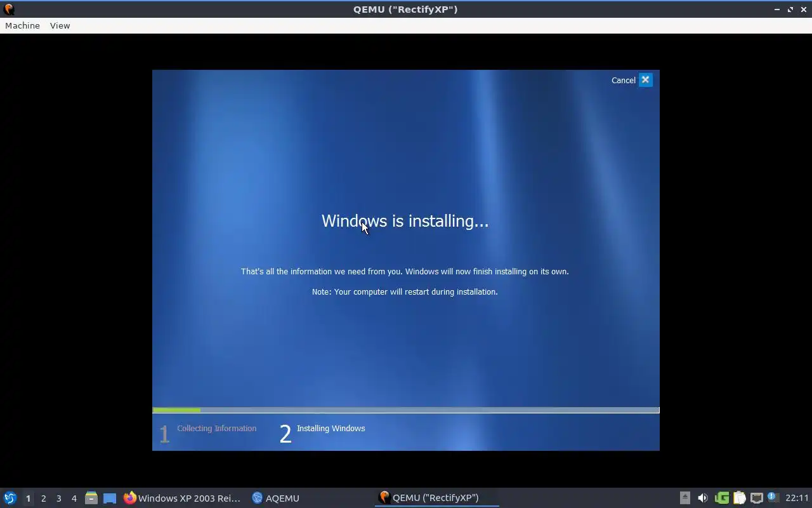Click the Collecting Information step label
The image size is (812, 508).
click(x=216, y=429)
